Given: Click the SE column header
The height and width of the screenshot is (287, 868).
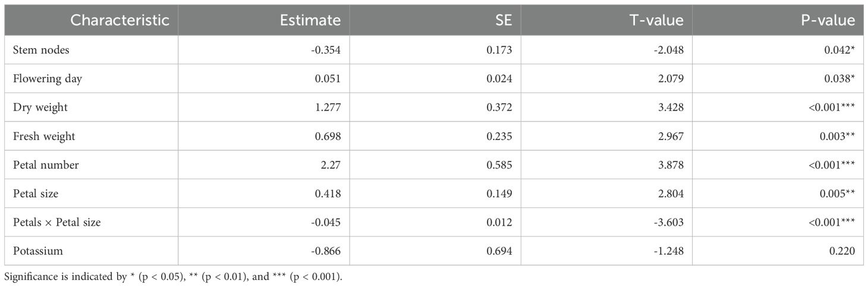Looking at the screenshot, I should pos(505,20).
